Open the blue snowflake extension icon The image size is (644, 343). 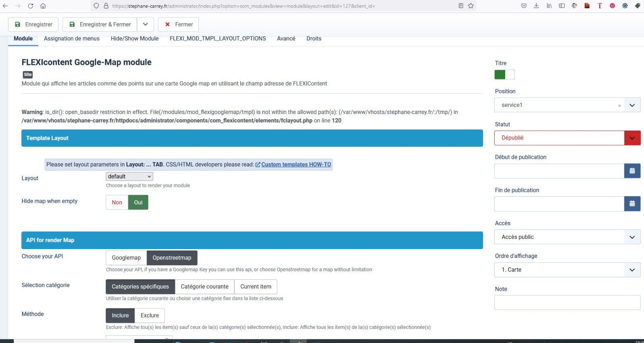click(625, 6)
